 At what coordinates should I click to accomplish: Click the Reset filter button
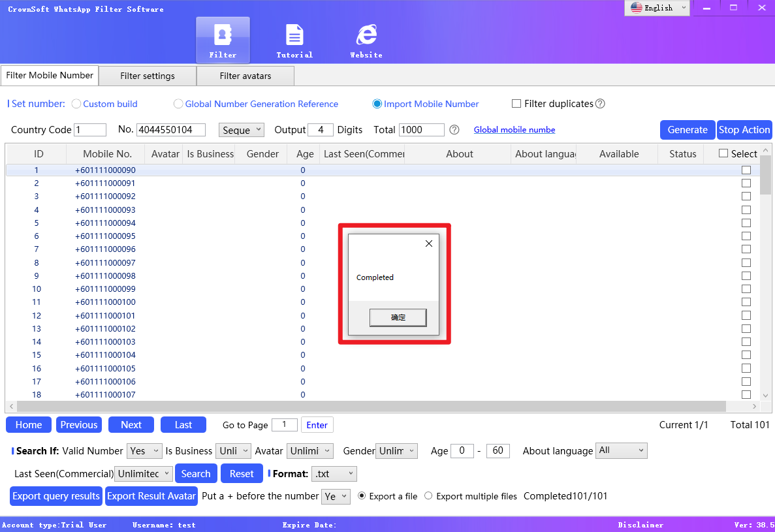click(x=242, y=474)
